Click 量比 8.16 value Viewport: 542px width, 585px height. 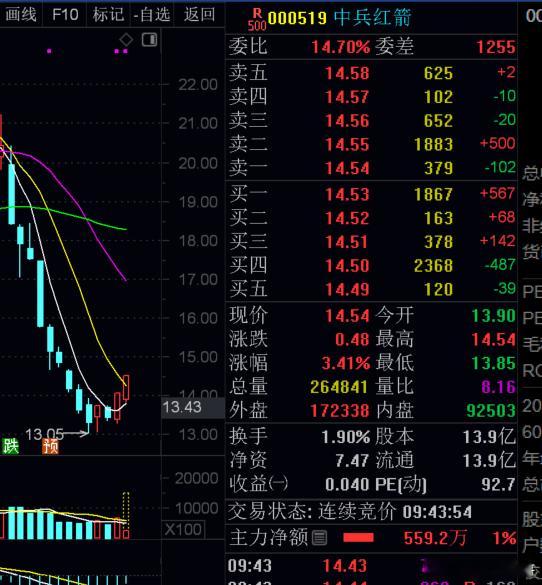[498, 387]
